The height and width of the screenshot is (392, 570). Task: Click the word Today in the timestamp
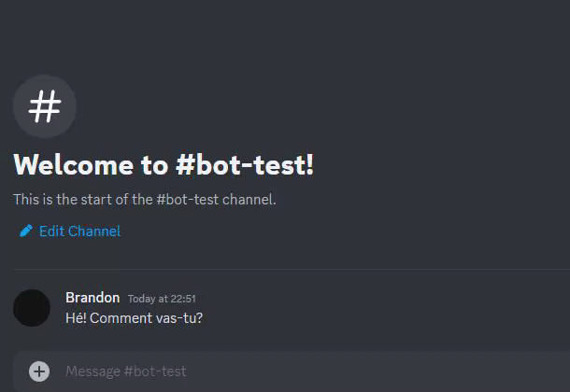click(x=141, y=299)
